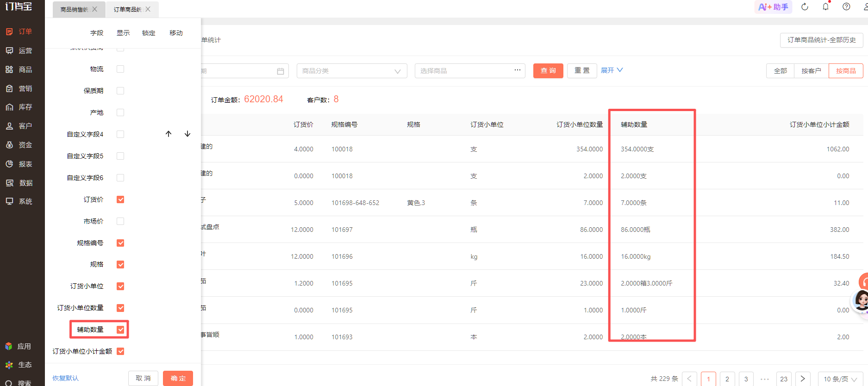Image resolution: width=868 pixels, height=386 pixels.
Task: Click 恢复默认 to restore defaults
Action: [65, 378]
